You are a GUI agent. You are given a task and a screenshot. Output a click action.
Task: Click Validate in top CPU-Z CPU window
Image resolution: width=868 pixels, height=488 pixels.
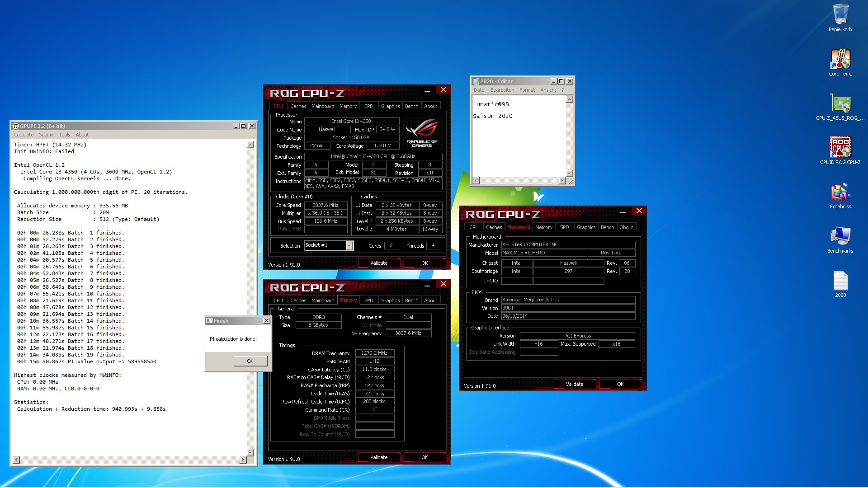click(x=379, y=263)
